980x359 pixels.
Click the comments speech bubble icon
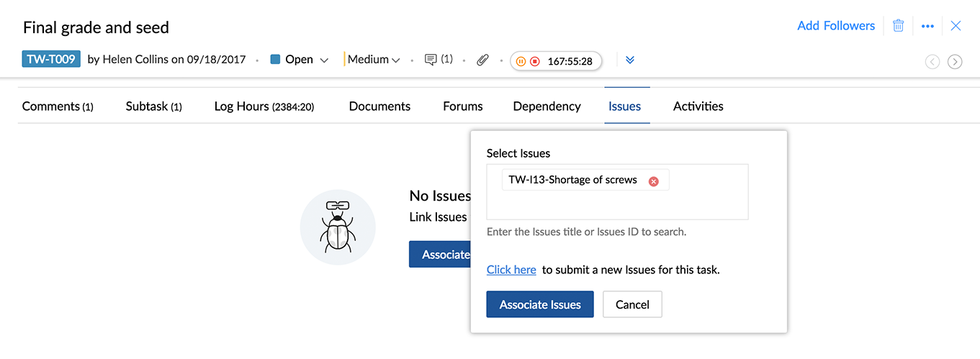[431, 60]
